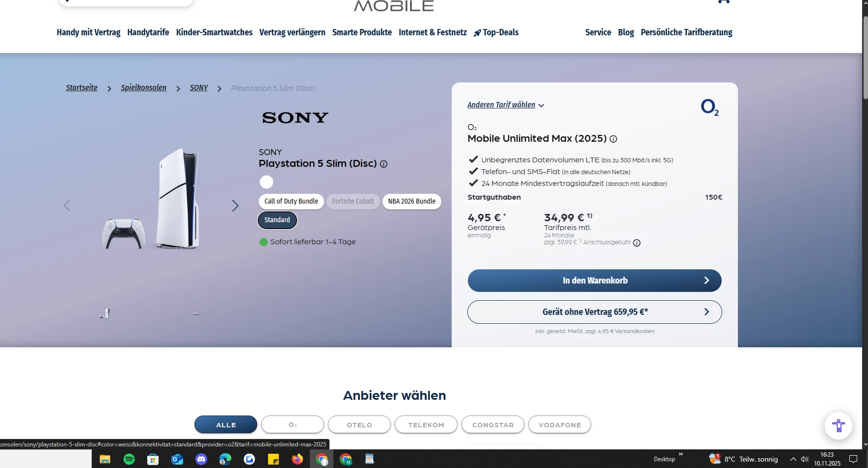The width and height of the screenshot is (868, 468).
Task: Open Handy mit Vertrag menu
Action: click(88, 32)
